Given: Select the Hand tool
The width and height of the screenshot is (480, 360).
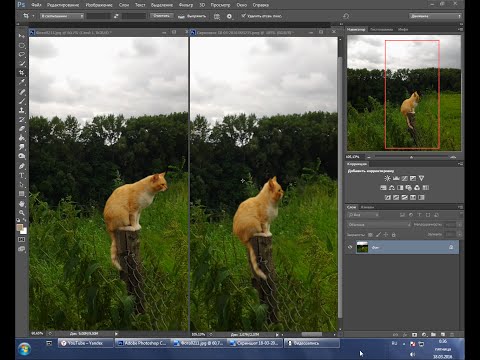Looking at the screenshot, I should tap(22, 203).
